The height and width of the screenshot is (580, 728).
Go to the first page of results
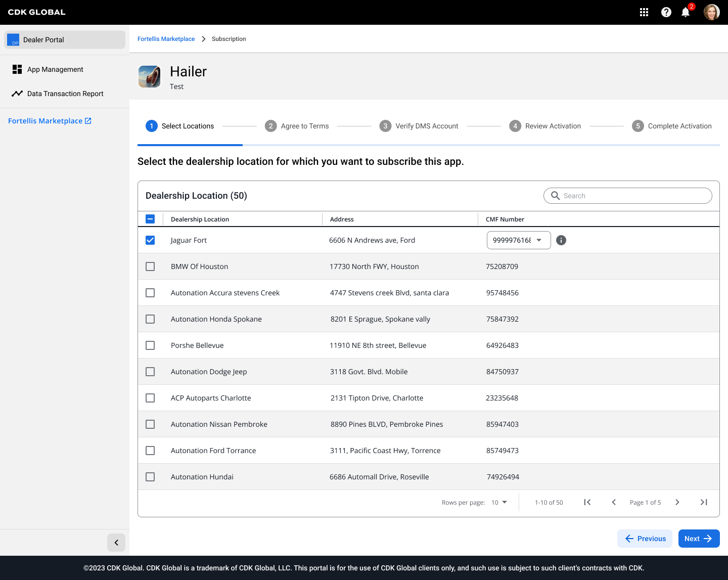tap(587, 502)
